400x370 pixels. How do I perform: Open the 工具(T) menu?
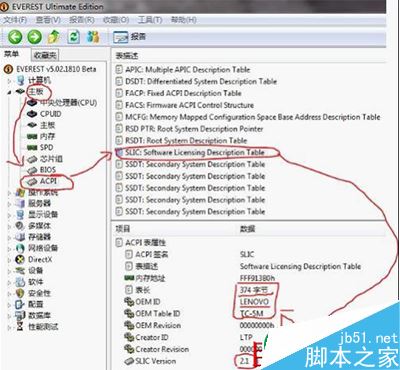[x=150, y=20]
